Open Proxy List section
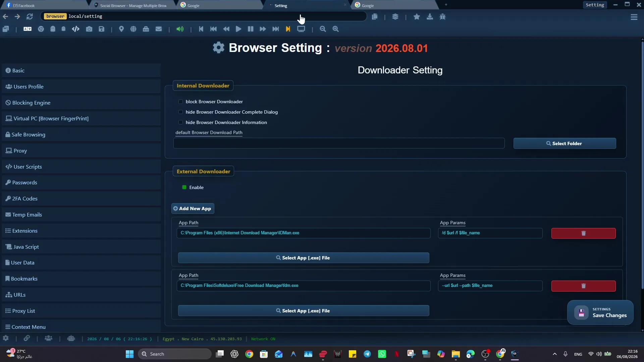The width and height of the screenshot is (644, 362). (81, 311)
